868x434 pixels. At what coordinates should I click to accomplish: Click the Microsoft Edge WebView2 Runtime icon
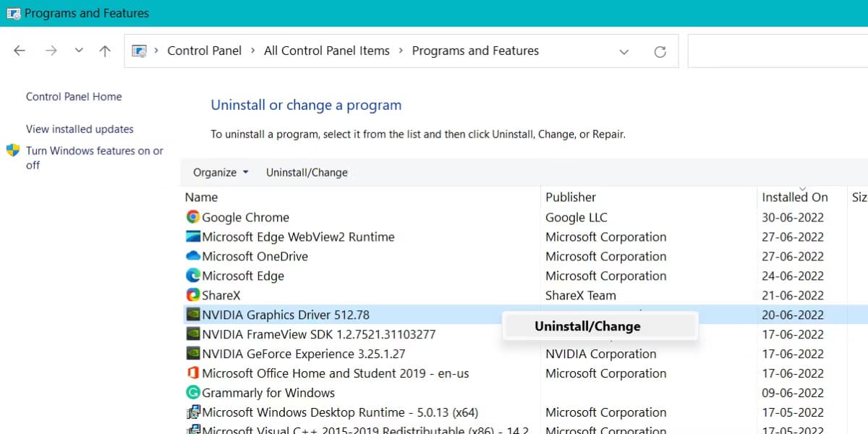tap(193, 237)
